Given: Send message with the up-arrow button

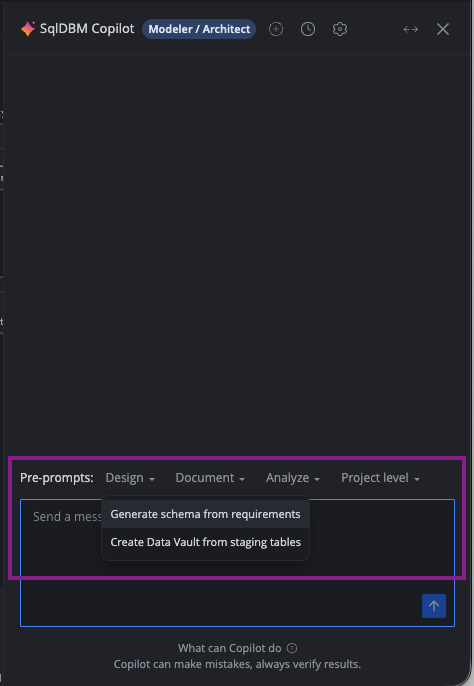Looking at the screenshot, I should pos(434,606).
